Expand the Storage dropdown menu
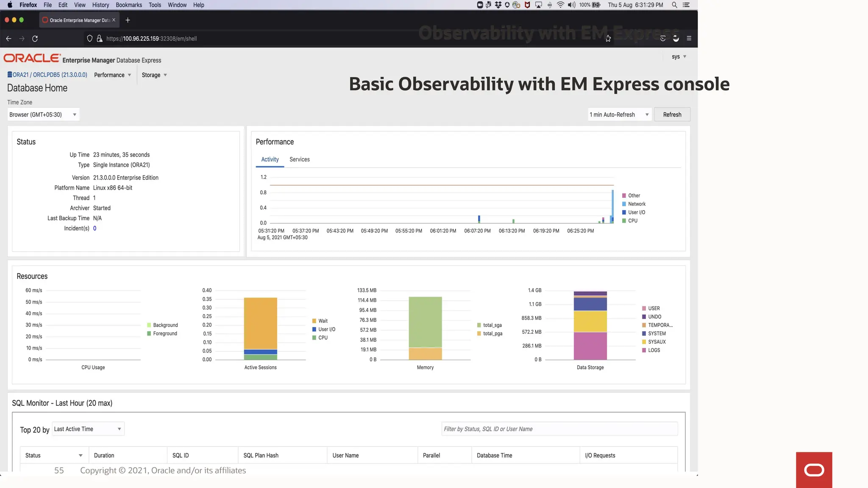Image resolution: width=868 pixels, height=488 pixels. [154, 75]
